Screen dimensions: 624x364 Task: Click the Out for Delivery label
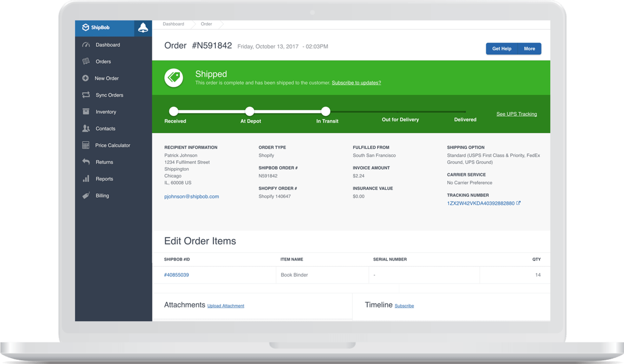tap(400, 120)
